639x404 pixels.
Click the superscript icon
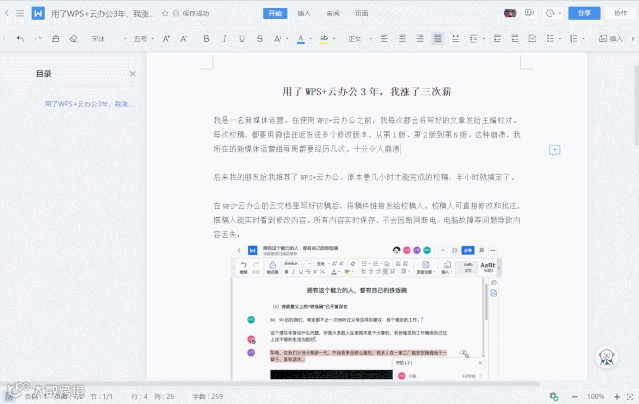point(278,39)
